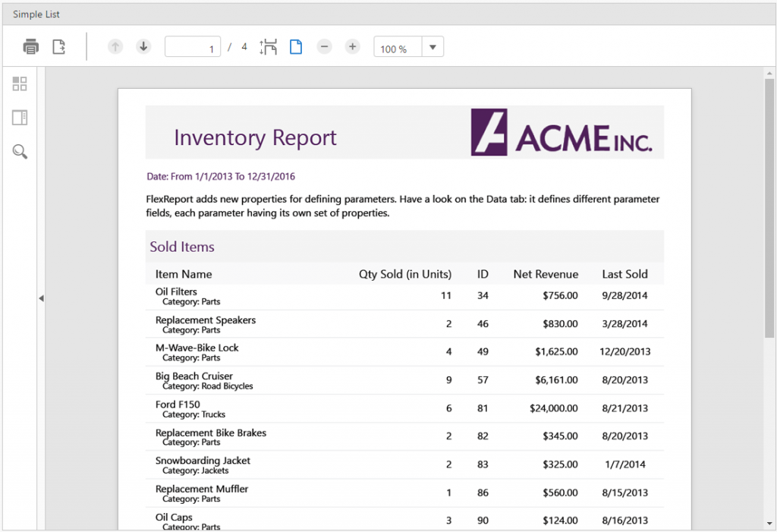Click the Export report icon
Image resolution: width=777 pixels, height=532 pixels.
(x=58, y=47)
